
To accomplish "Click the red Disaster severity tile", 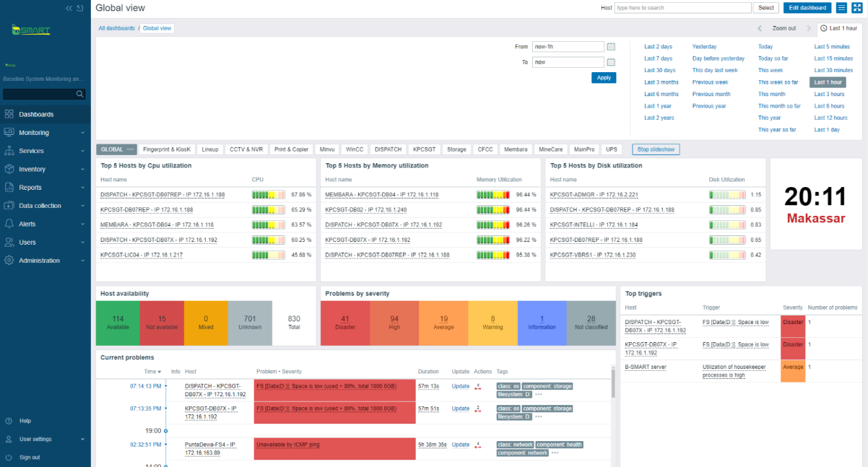I will coord(344,322).
